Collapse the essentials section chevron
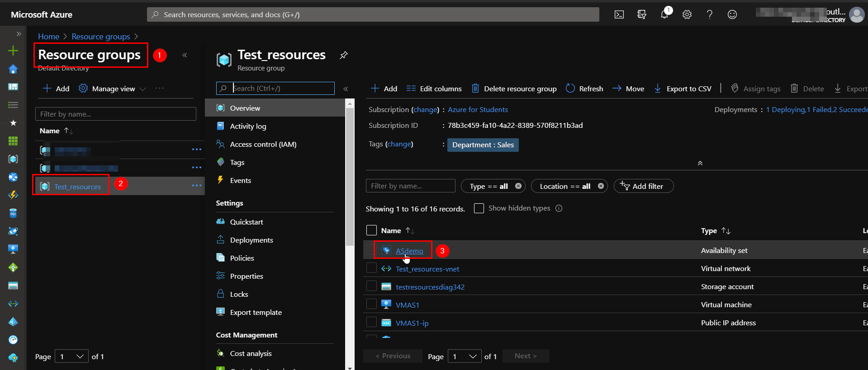Screen dimensions: 868x370 [700, 163]
